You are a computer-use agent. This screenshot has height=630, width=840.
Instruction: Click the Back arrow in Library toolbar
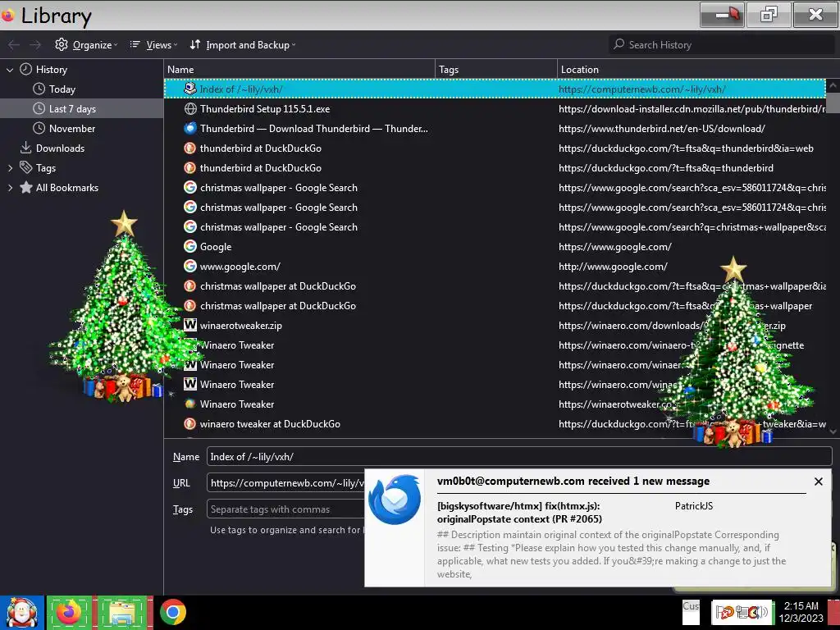tap(14, 45)
